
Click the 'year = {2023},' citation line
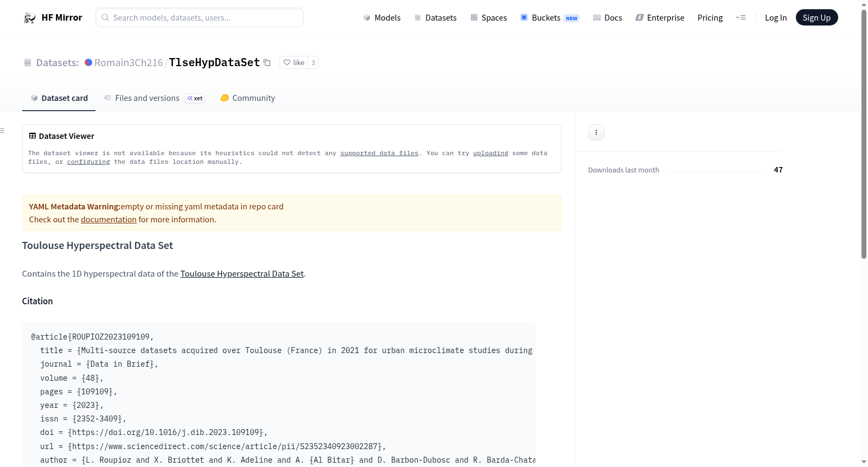point(72,405)
